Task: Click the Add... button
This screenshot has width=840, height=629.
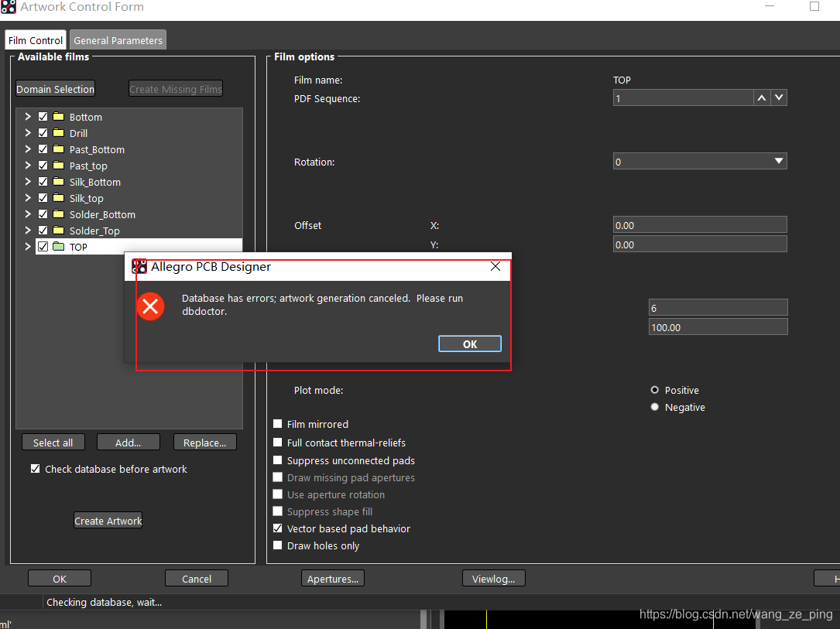Action: [128, 443]
